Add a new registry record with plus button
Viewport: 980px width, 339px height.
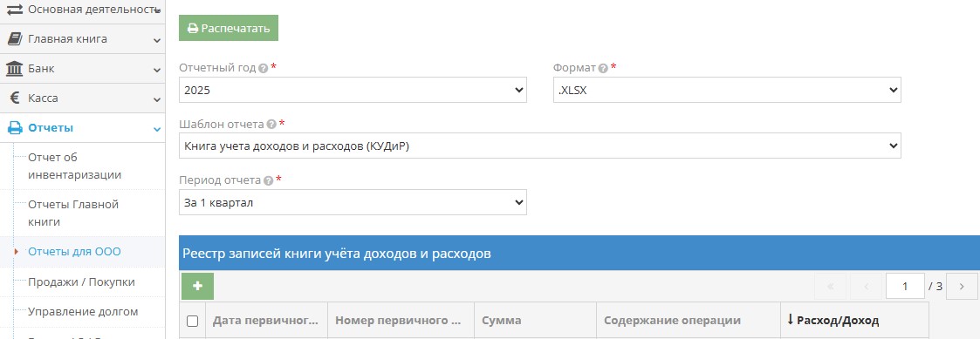197,286
